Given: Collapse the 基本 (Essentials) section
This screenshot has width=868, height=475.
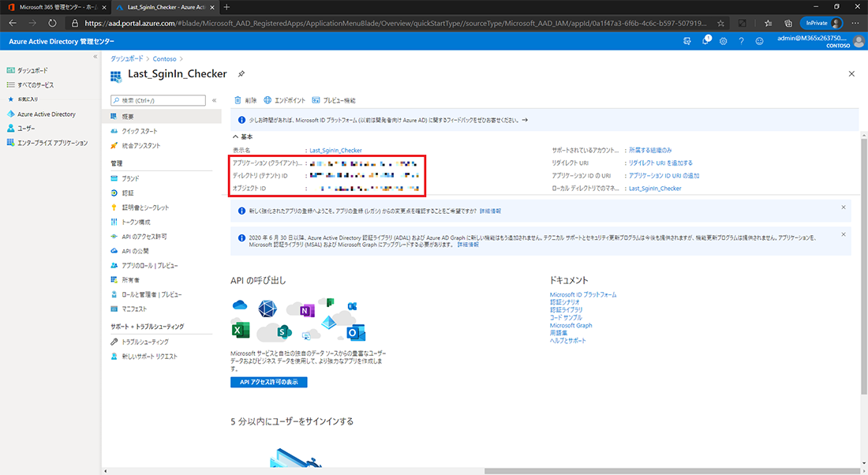Looking at the screenshot, I should point(235,137).
